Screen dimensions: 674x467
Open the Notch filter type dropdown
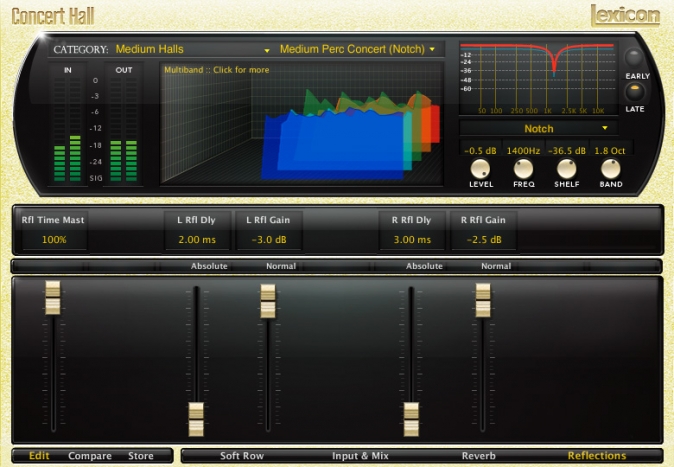539,129
